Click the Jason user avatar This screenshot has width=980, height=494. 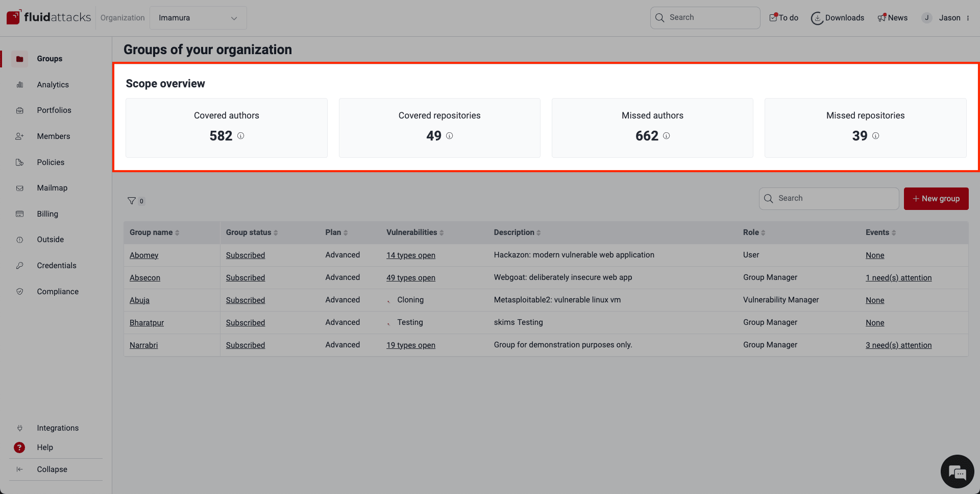coord(927,18)
